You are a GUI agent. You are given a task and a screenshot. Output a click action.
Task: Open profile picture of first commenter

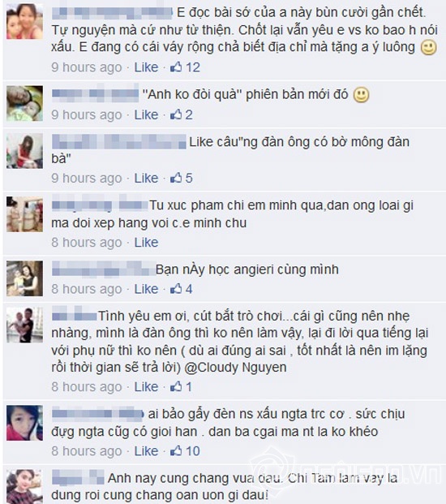24,21
